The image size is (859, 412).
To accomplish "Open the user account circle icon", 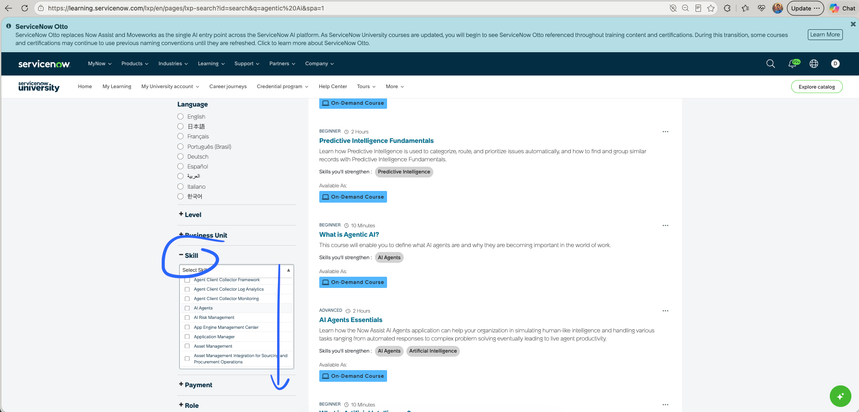I will 835,64.
